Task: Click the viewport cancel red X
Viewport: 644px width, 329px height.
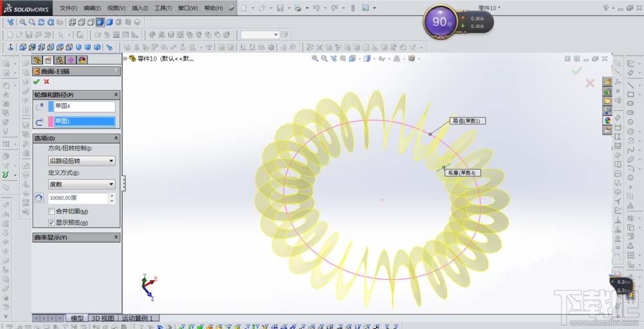Action: 590,84
